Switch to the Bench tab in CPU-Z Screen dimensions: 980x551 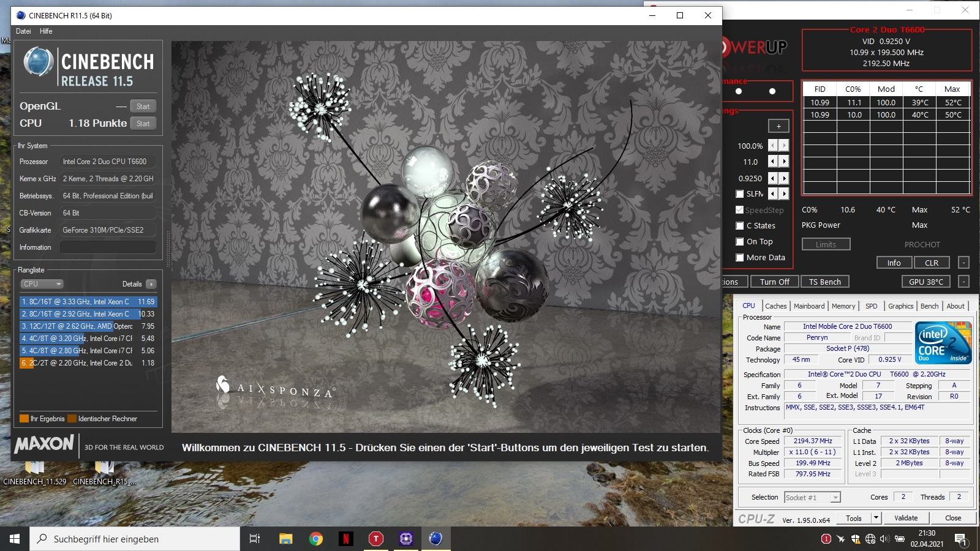tap(929, 306)
